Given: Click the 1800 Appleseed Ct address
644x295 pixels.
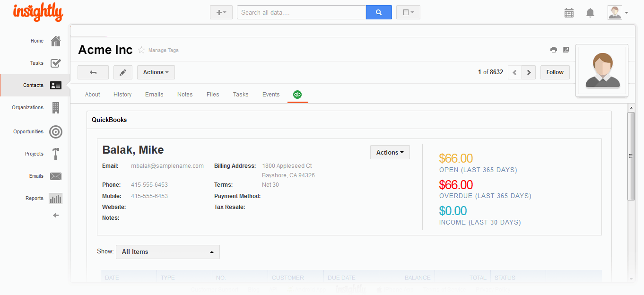Looking at the screenshot, I should pyautogui.click(x=287, y=166).
